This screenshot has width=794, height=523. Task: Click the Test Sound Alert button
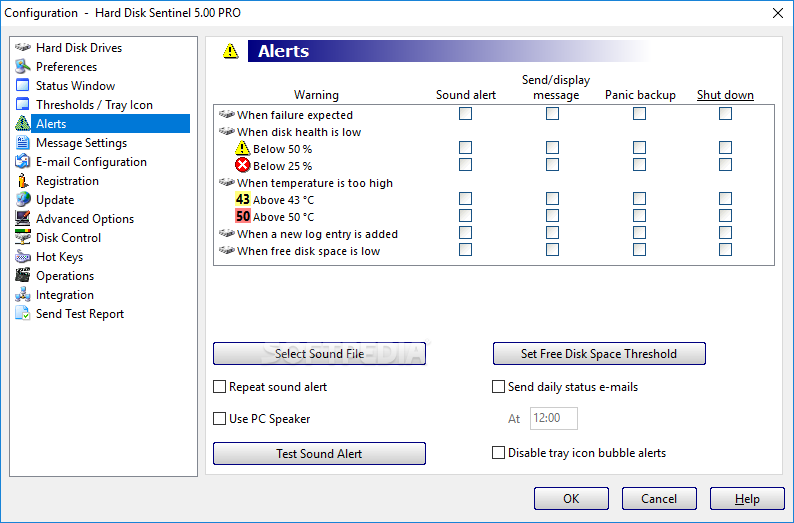click(319, 454)
